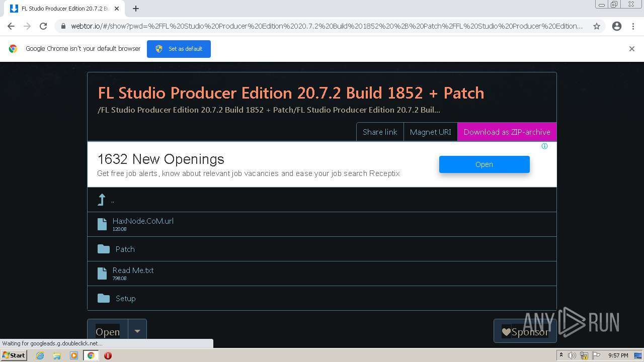Screen dimensions: 644x362
Task: Open the Chrome profile avatar
Action: pos(617,26)
